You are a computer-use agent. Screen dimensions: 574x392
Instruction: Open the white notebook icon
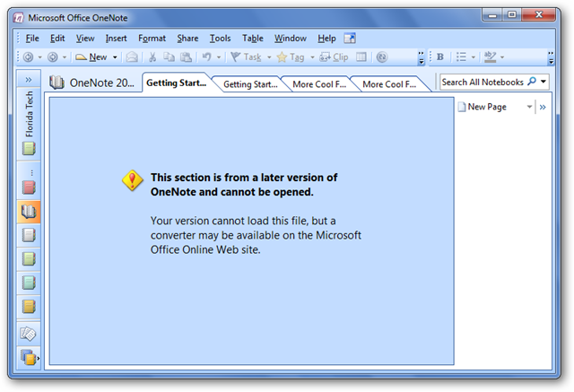[29, 235]
